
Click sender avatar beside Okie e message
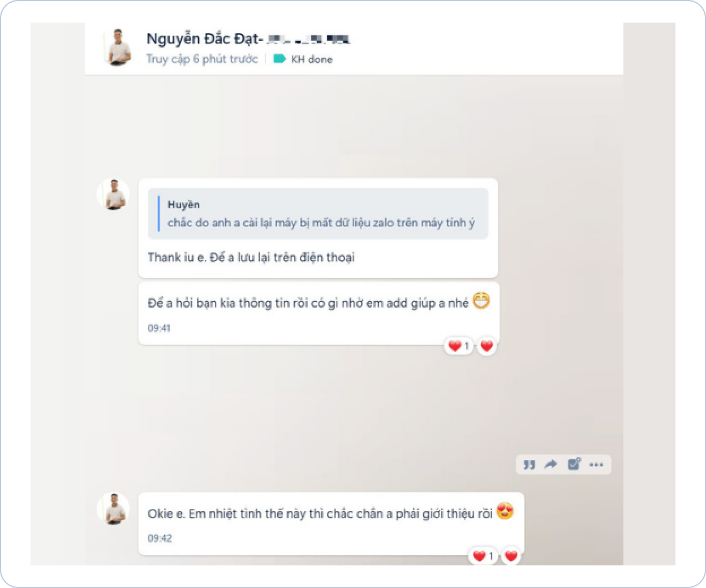click(x=115, y=508)
